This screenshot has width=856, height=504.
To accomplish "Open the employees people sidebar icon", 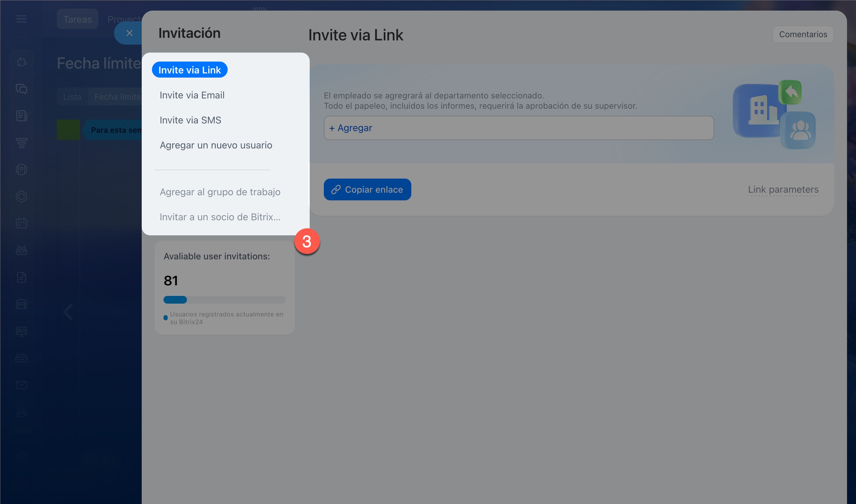I will [x=21, y=412].
